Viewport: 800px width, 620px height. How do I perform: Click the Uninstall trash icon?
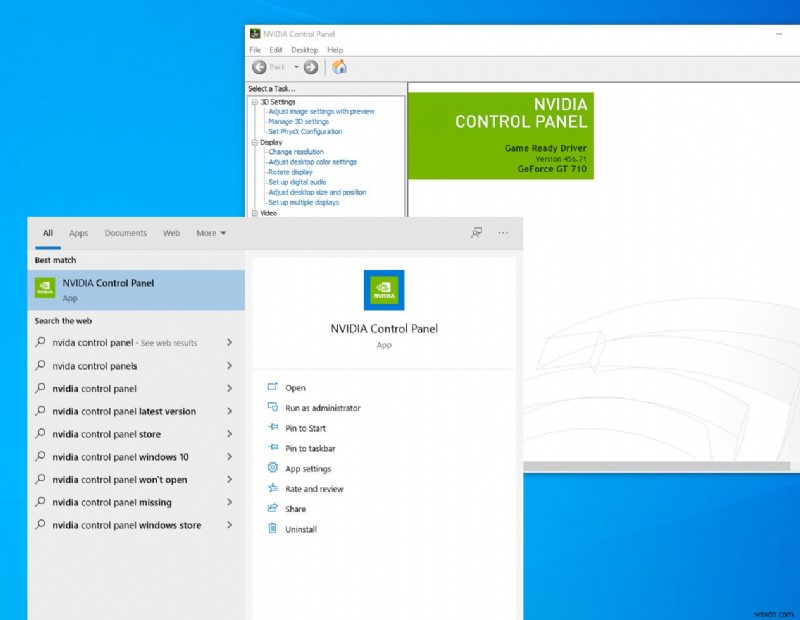click(x=270, y=527)
